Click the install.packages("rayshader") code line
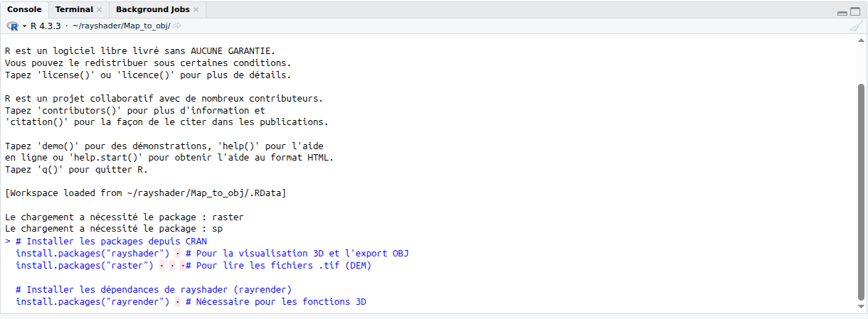Image resolution: width=868 pixels, height=319 pixels. tap(92, 254)
